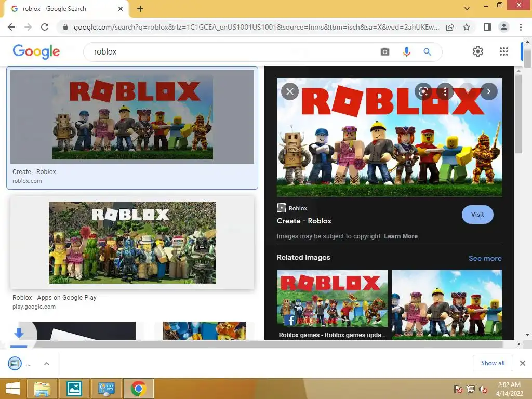This screenshot has width=532, height=399.
Task: Click the download arrow bubble
Action: [x=19, y=333]
